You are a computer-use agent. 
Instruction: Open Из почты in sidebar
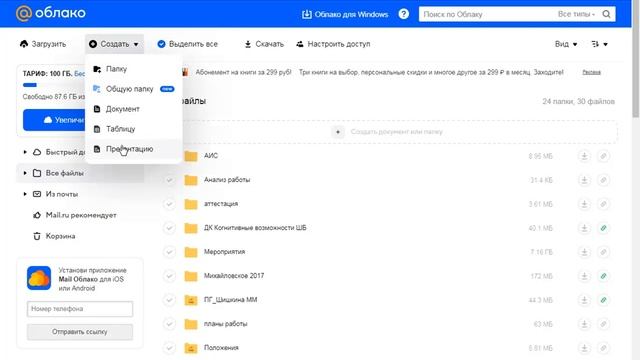click(x=62, y=194)
